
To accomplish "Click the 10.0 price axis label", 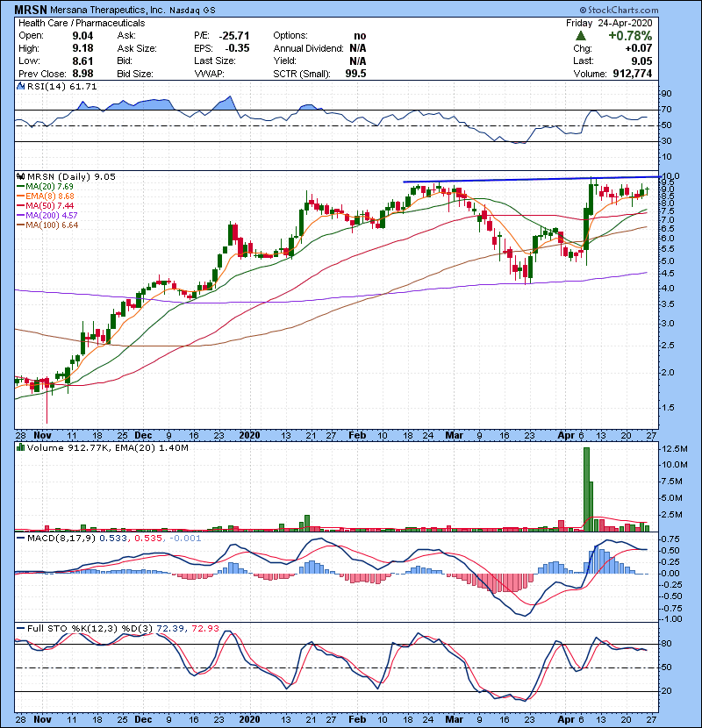I will click(x=670, y=176).
